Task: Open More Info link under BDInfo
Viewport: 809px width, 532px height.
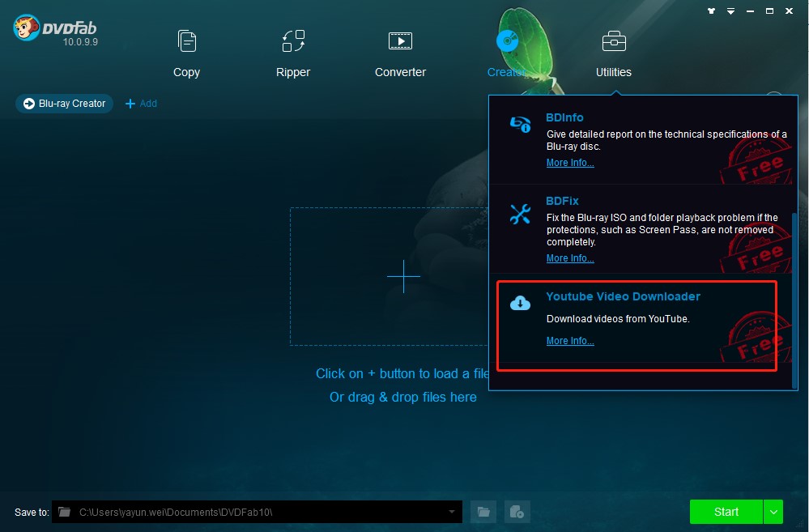Action: (x=570, y=163)
